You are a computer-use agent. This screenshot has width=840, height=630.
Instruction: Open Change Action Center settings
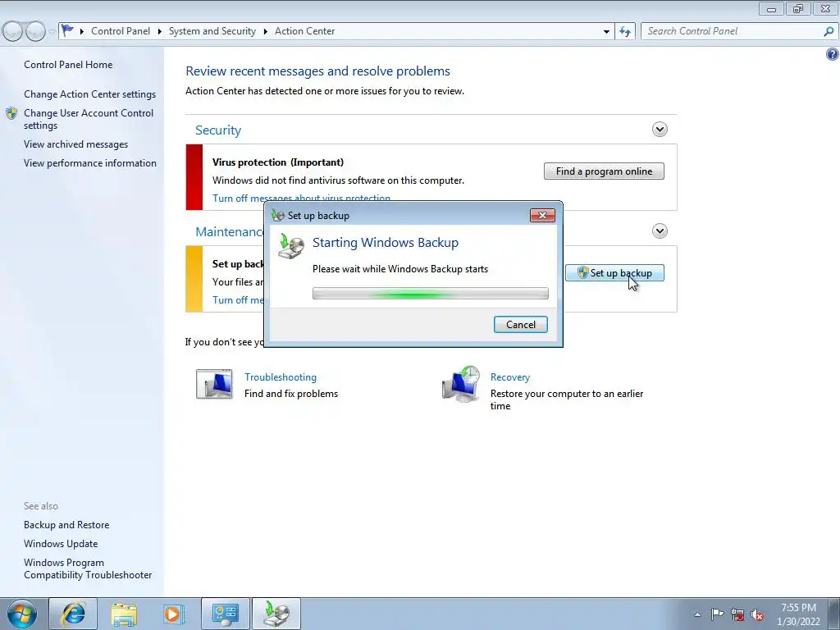[x=89, y=94]
